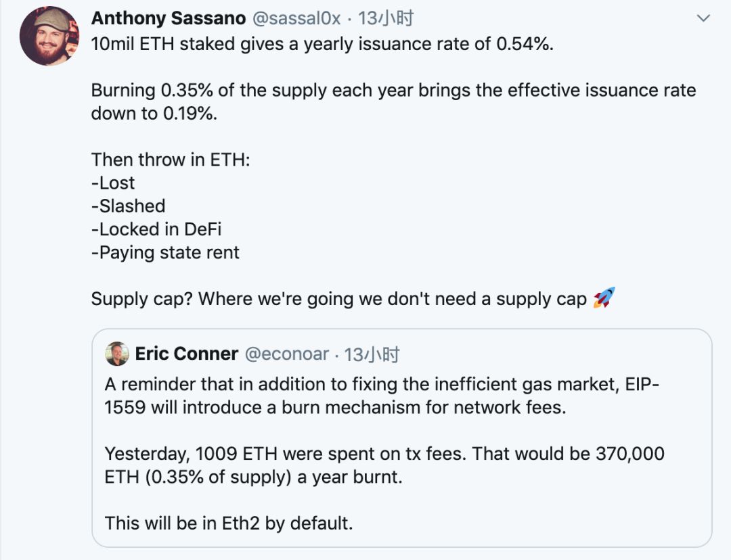731x560 pixels.
Task: Click the @econoar handle
Action: pyautogui.click(x=286, y=354)
